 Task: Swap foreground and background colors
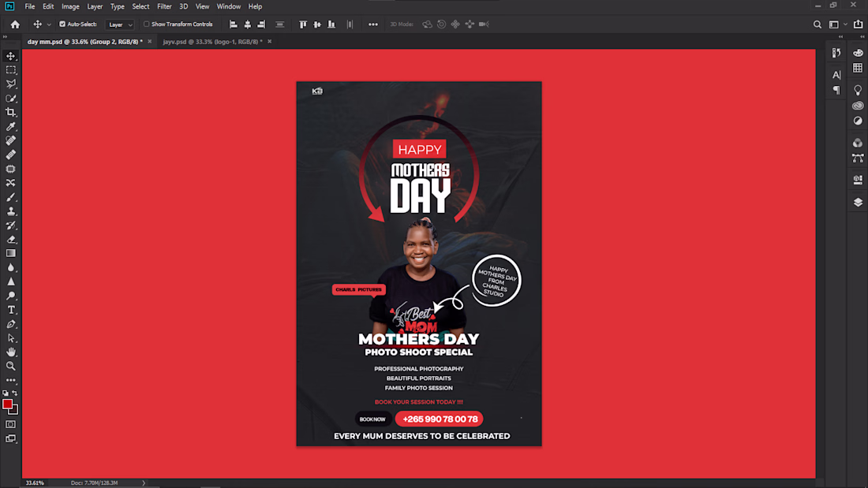[15, 393]
